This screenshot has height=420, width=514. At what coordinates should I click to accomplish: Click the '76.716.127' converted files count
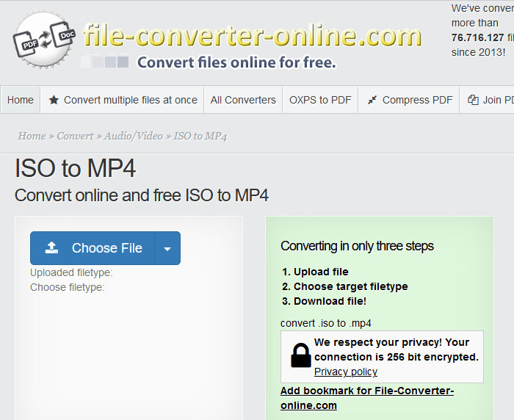pos(477,37)
